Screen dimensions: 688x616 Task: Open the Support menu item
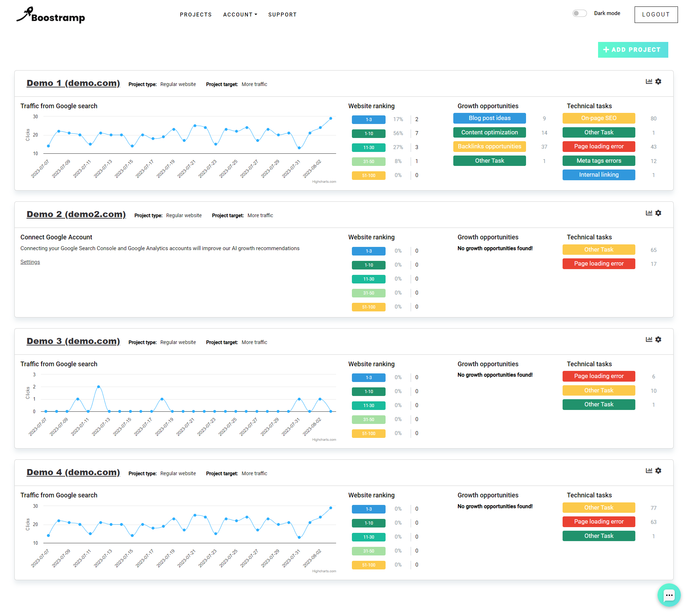click(282, 15)
